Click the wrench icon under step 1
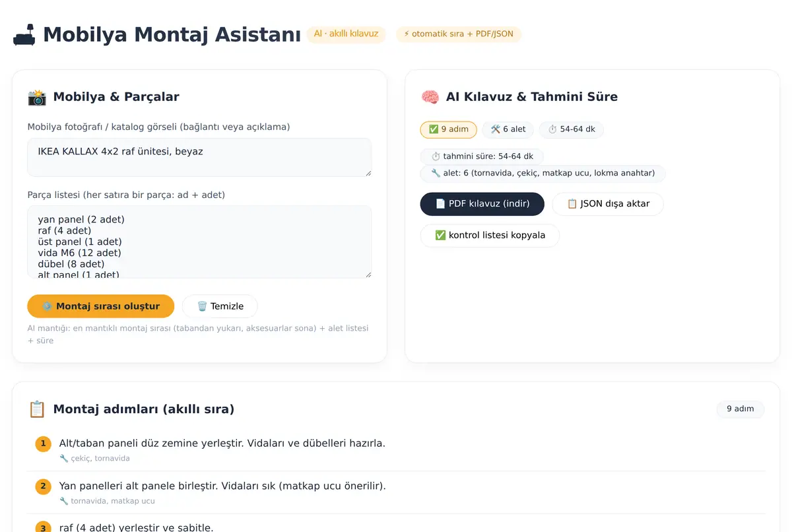 tap(63, 458)
